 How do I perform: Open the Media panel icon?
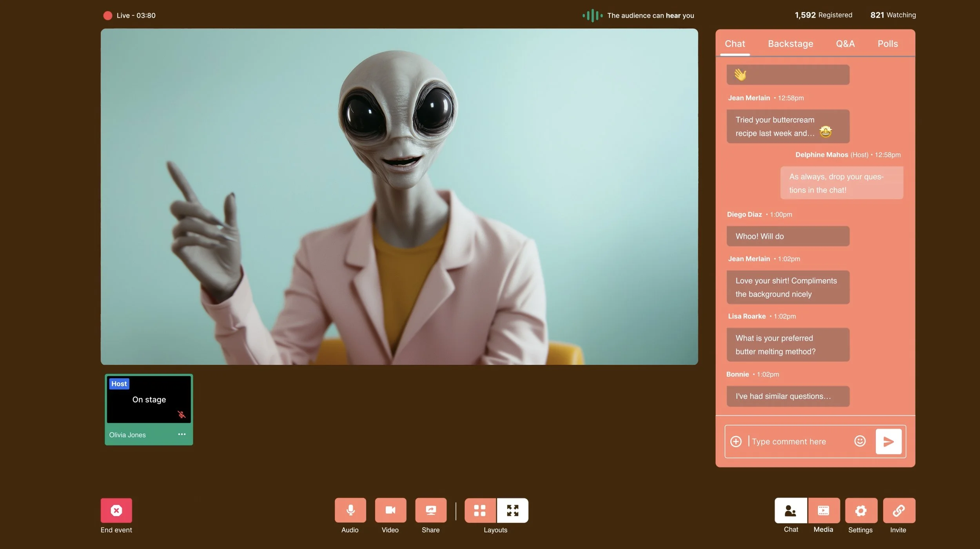tap(823, 511)
